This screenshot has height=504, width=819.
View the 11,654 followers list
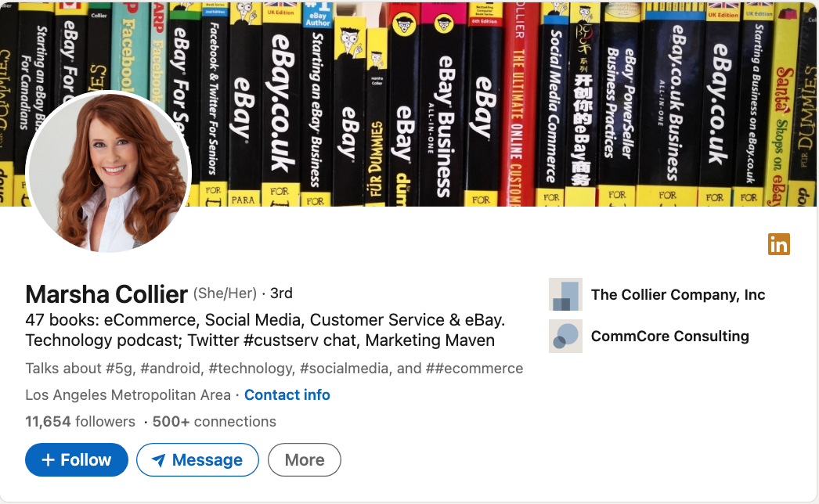click(x=80, y=422)
